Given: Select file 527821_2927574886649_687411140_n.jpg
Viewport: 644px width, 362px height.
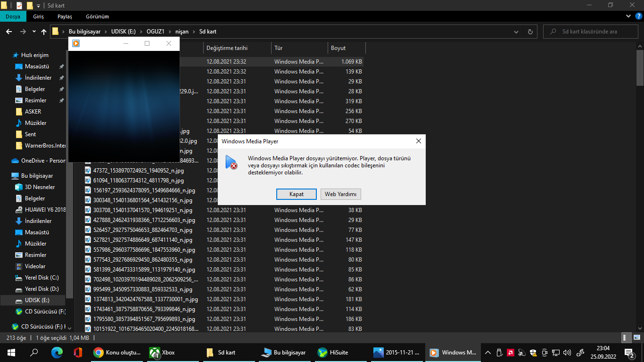Looking at the screenshot, I should 143,240.
